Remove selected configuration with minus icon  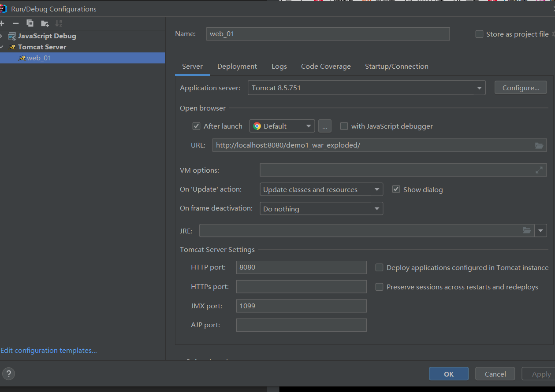(x=16, y=23)
